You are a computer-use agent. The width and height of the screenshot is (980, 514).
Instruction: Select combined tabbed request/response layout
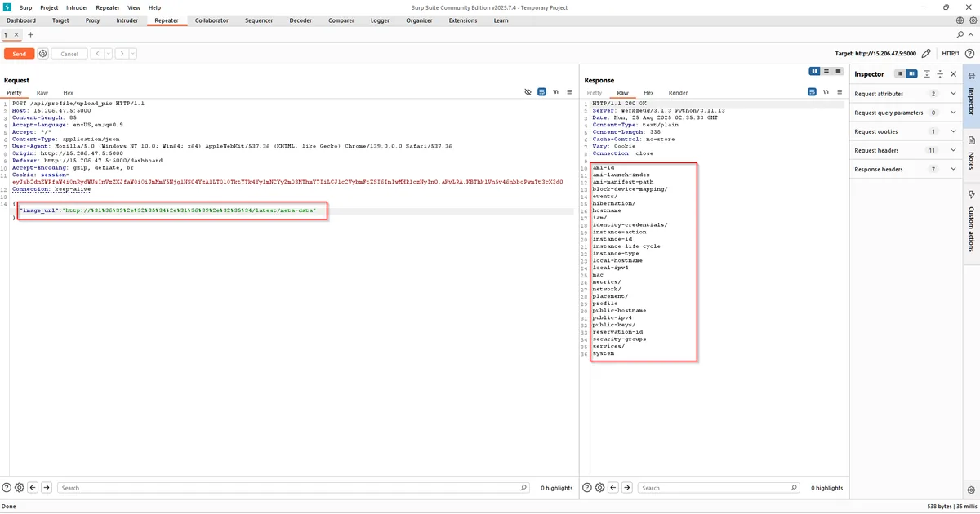click(x=836, y=71)
